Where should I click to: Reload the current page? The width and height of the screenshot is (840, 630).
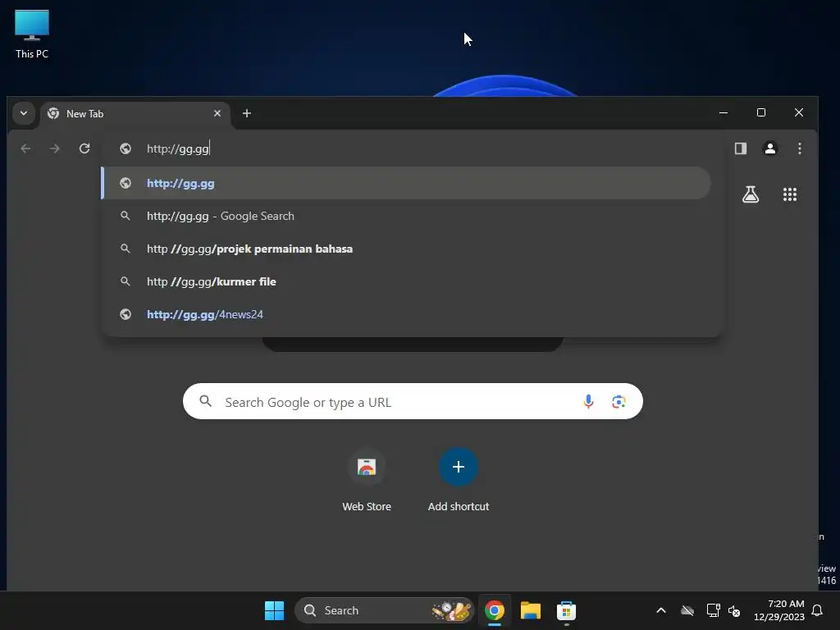coord(84,148)
